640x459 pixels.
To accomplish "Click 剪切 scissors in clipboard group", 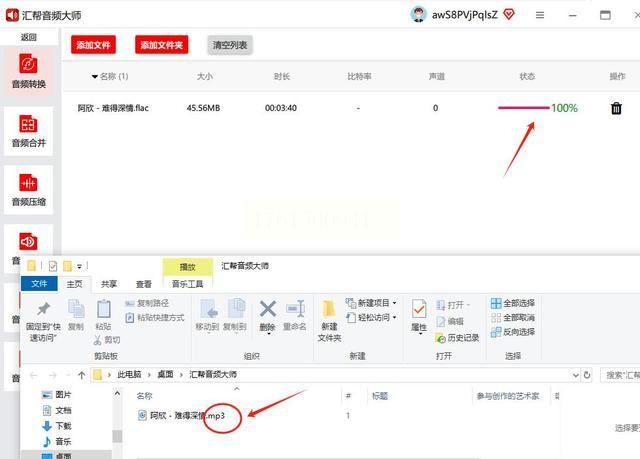I will click(x=107, y=340).
